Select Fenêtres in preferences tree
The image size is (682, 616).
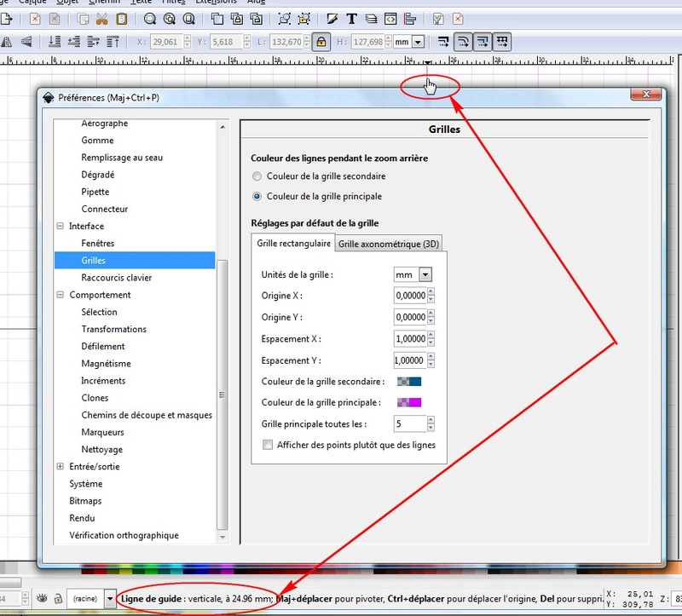[x=98, y=243]
